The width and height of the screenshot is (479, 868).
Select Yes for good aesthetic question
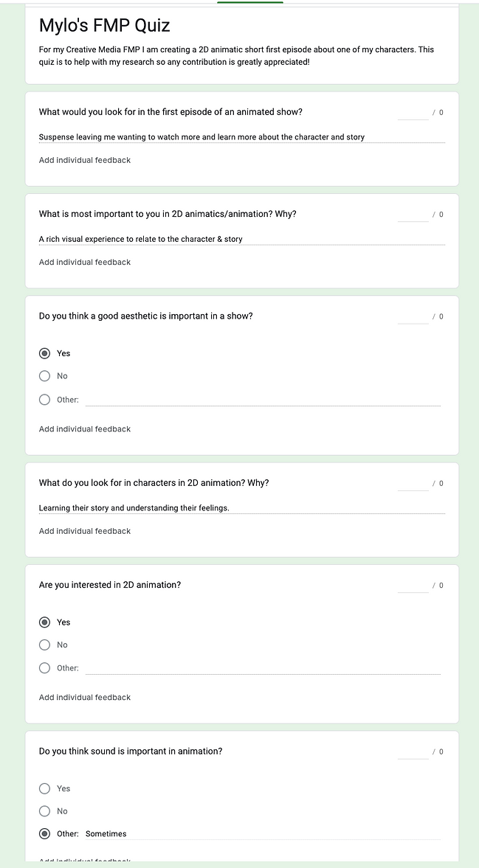(45, 353)
